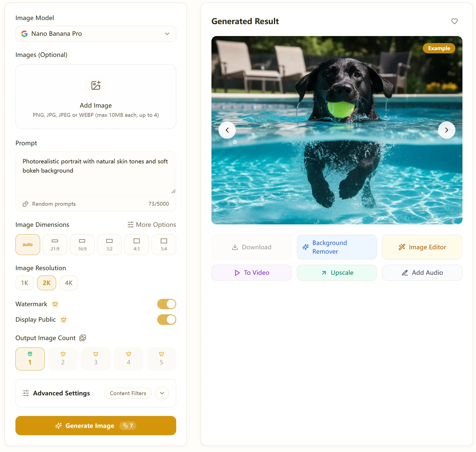Viewport: 476px width, 452px height.
Task: Click the Watermark crown premium icon
Action: [x=55, y=304]
